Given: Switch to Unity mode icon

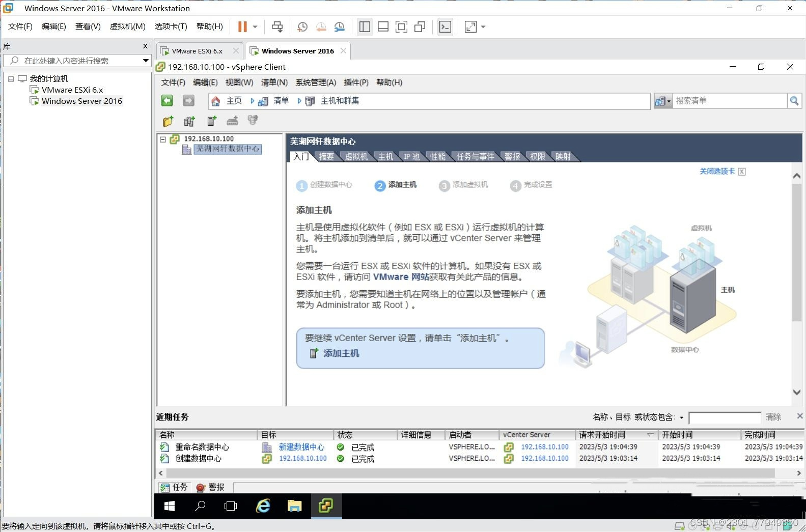Looking at the screenshot, I should click(420, 26).
